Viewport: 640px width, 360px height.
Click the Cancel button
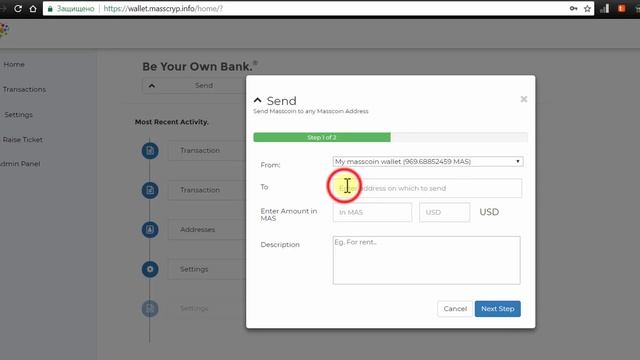click(455, 309)
